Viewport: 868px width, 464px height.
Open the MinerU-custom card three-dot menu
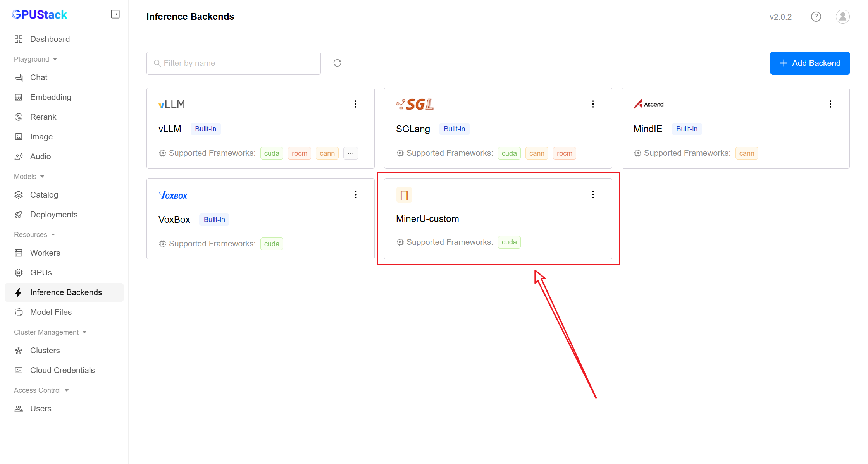(x=593, y=195)
